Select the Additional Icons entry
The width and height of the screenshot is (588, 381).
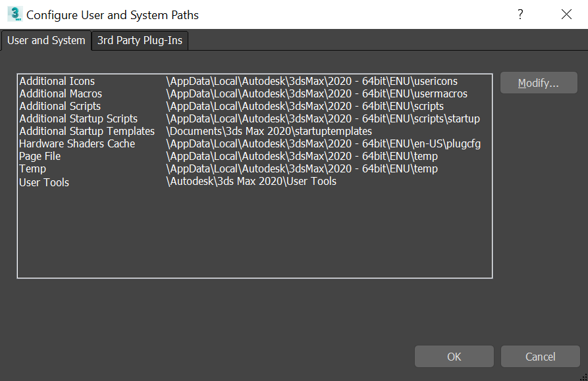tap(57, 82)
